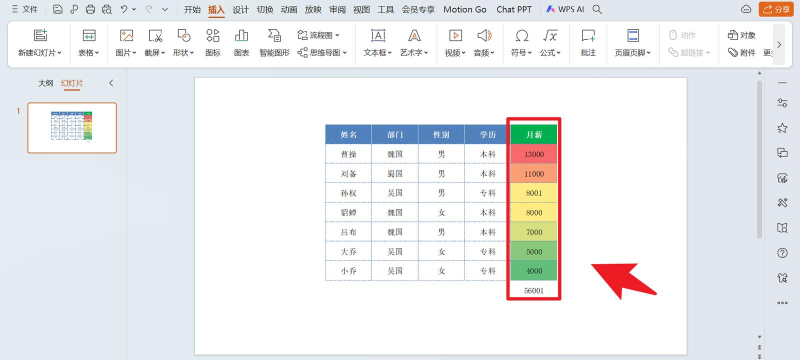Click the cloud sync icon beside Share
This screenshot has width=800, height=360.
(x=746, y=9)
